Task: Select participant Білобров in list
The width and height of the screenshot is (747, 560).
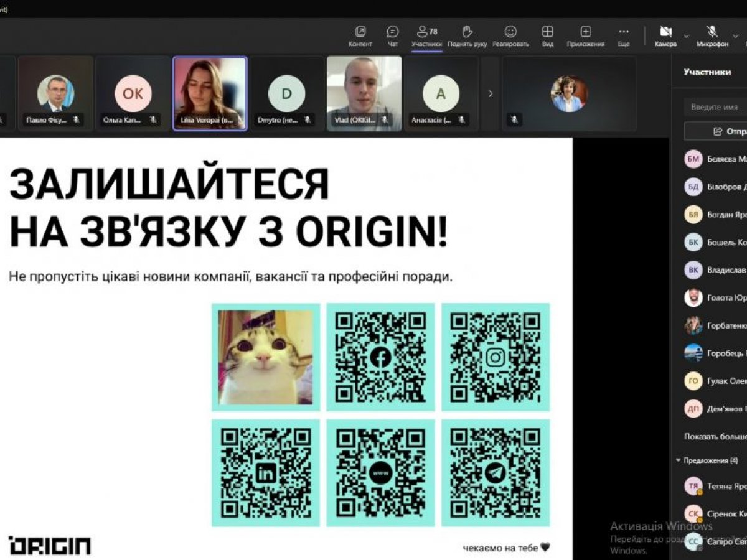Action: click(x=715, y=187)
